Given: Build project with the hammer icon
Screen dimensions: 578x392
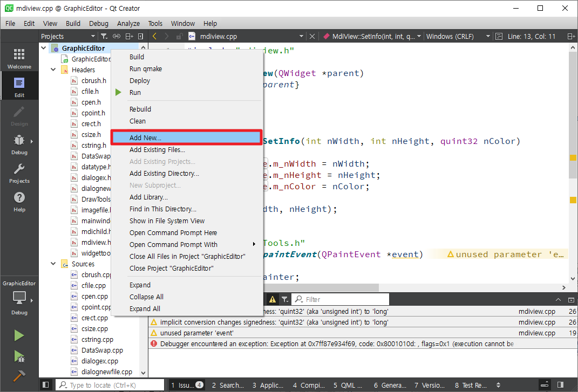Looking at the screenshot, I should click(x=19, y=375).
